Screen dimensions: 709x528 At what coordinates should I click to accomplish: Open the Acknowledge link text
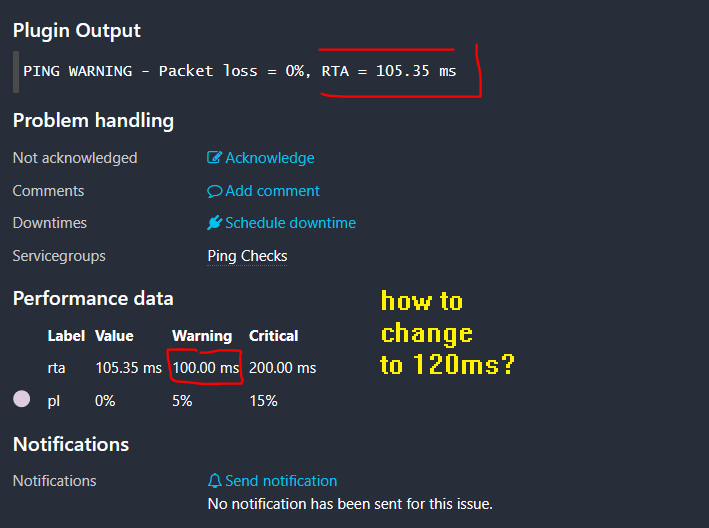[270, 158]
